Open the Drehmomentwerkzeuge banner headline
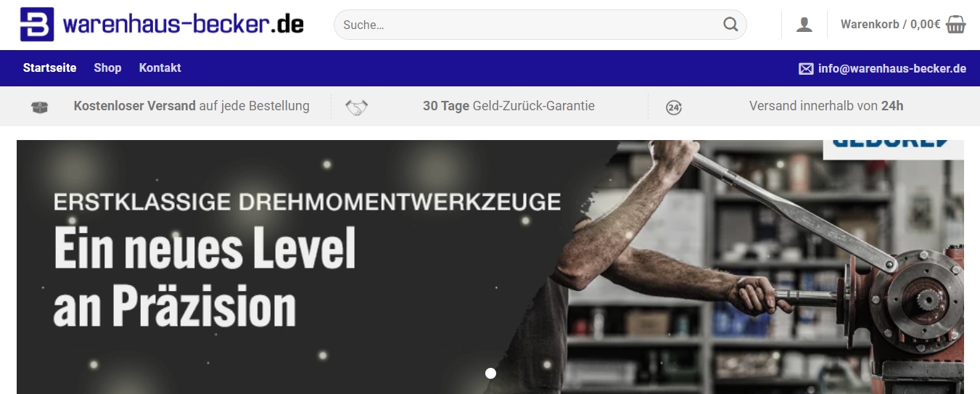 point(308,201)
